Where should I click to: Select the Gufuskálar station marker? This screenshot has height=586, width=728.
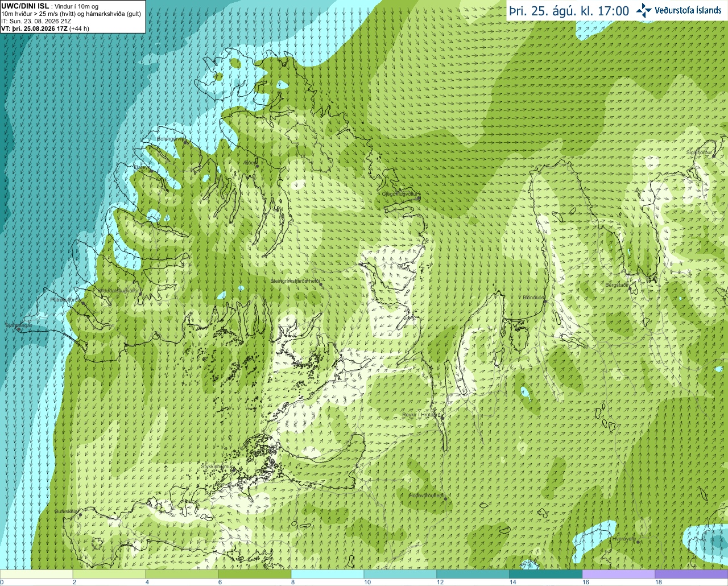(x=80, y=515)
